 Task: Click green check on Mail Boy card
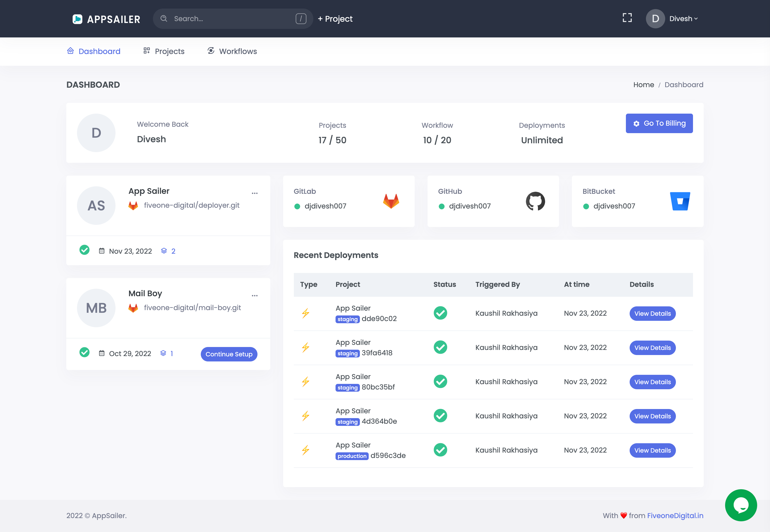(x=84, y=352)
